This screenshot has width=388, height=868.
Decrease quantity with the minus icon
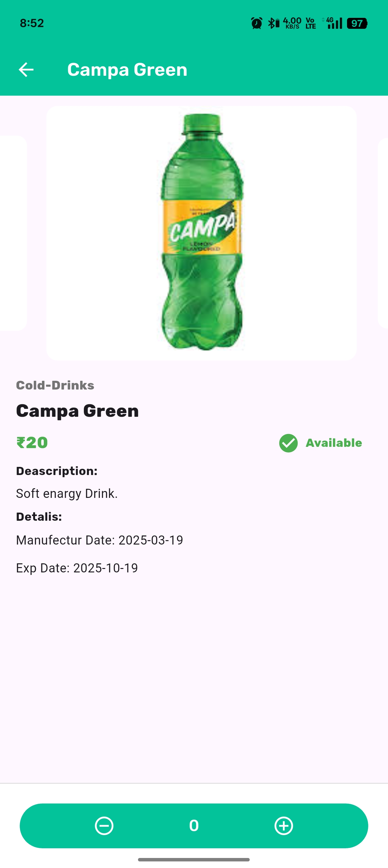[x=104, y=825]
